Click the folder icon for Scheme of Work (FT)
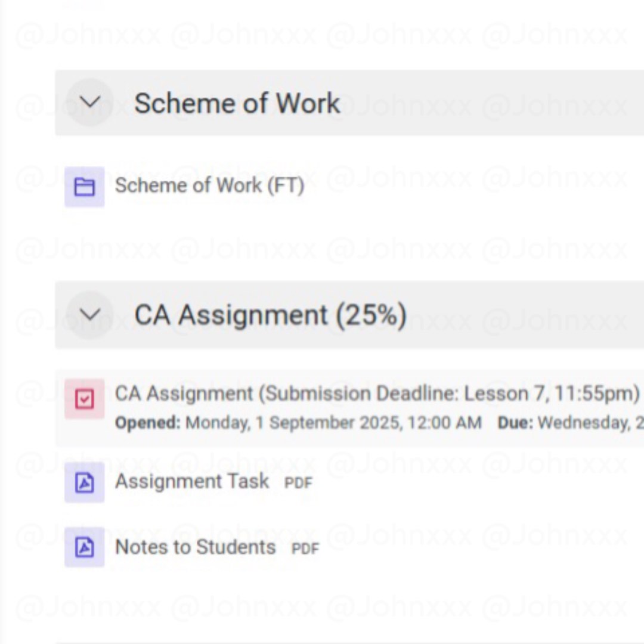This screenshot has height=644, width=644. coord(84,187)
